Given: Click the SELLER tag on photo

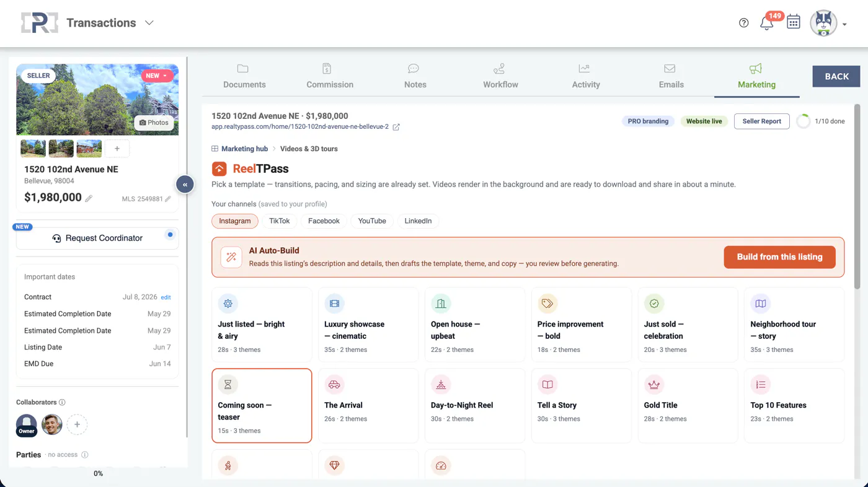Looking at the screenshot, I should point(38,76).
